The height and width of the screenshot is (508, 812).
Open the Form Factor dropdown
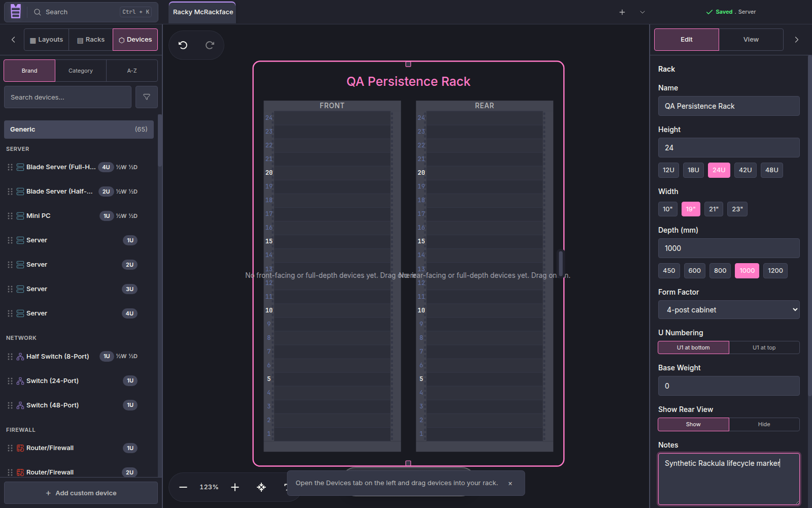point(729,310)
